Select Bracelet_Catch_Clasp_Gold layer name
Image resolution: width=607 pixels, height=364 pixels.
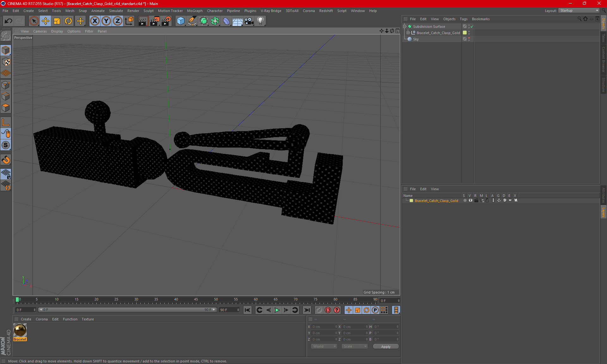[x=436, y=201]
